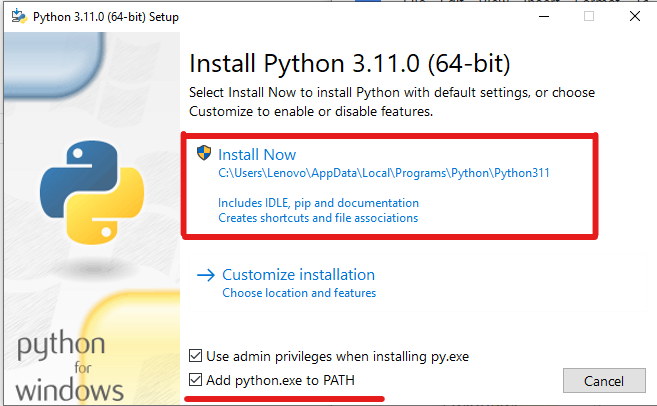Screen dimensions: 657x406
Task: Click the Python installer icon in title bar
Action: coord(18,16)
